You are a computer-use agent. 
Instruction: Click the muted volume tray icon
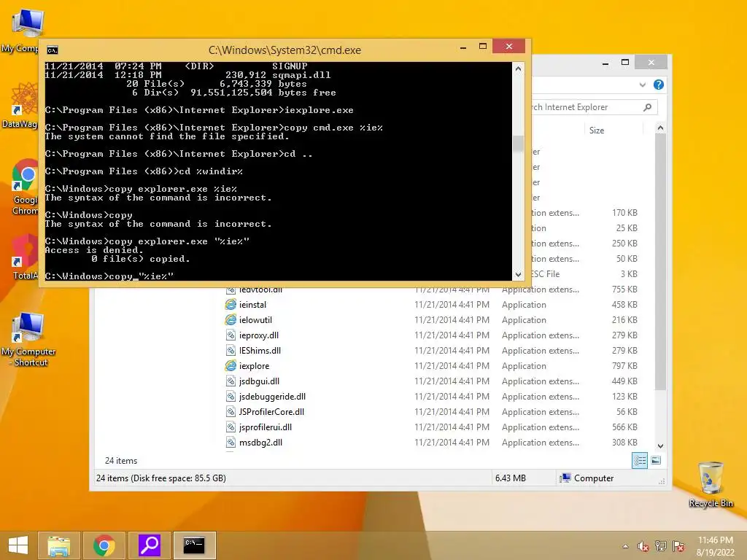[x=643, y=546]
